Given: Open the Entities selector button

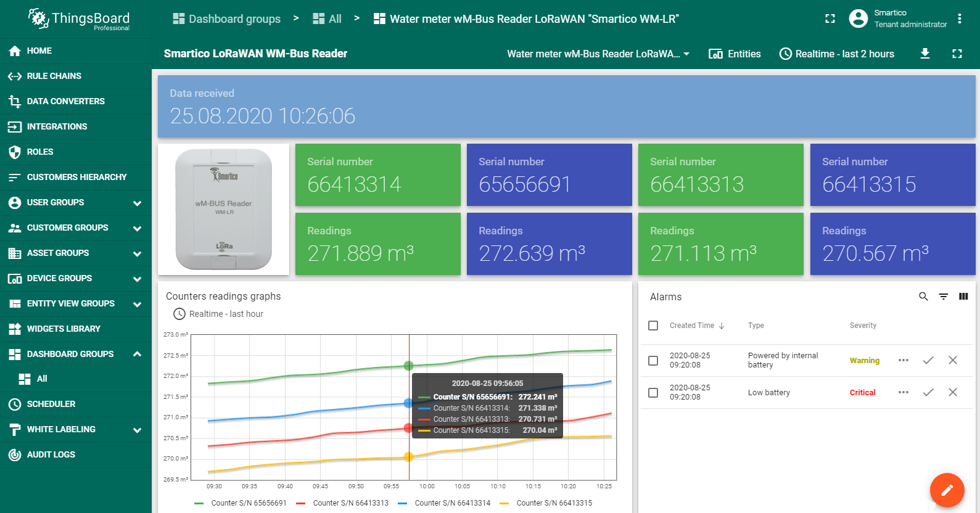Looking at the screenshot, I should pyautogui.click(x=735, y=54).
